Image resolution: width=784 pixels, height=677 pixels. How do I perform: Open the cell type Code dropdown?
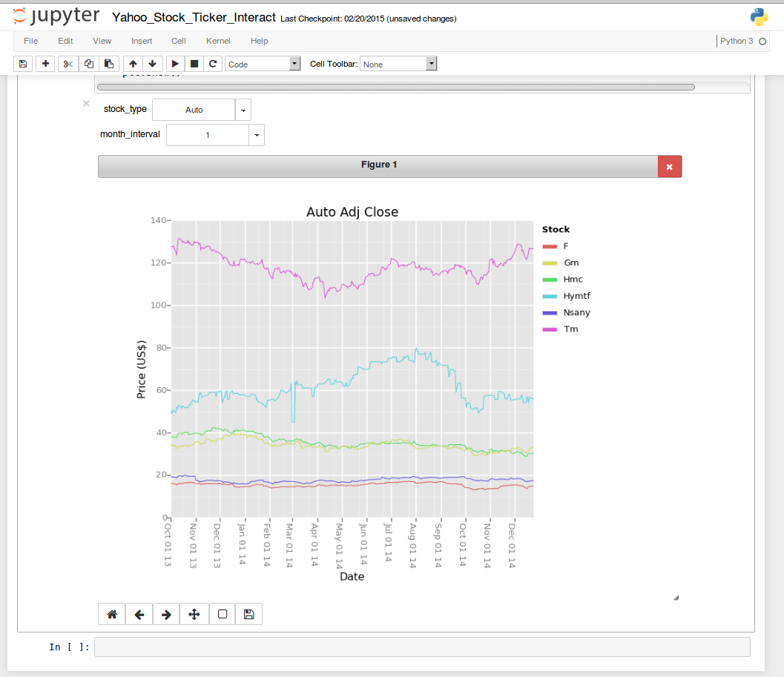click(x=263, y=64)
